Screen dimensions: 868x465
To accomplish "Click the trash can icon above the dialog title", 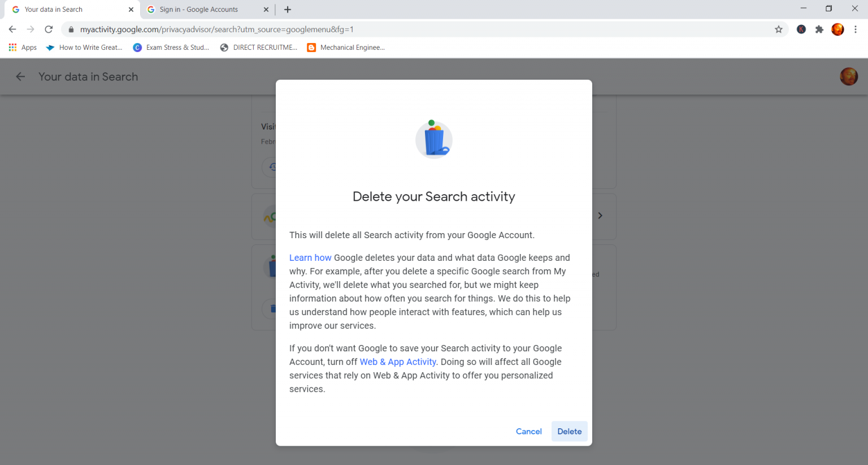I will point(433,139).
